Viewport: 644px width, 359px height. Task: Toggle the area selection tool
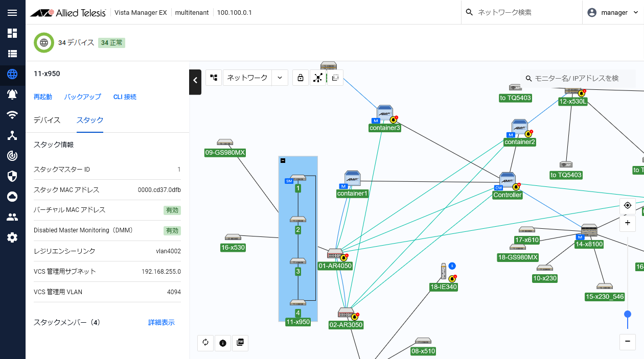pos(335,78)
